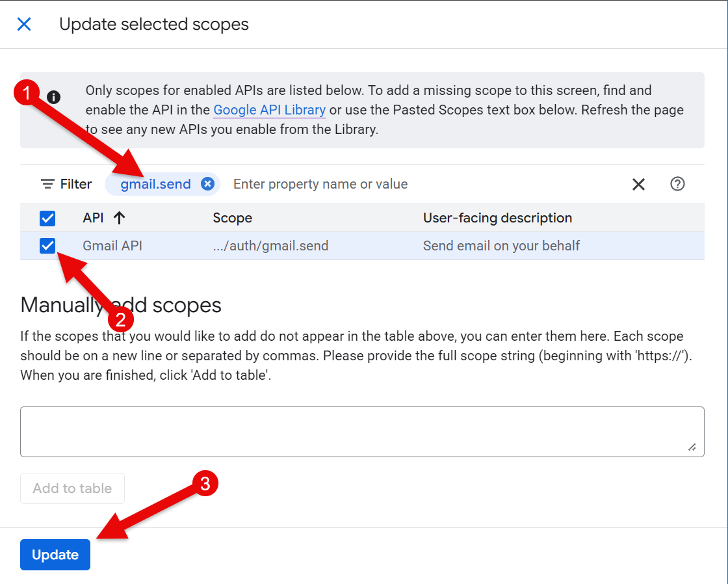The width and height of the screenshot is (728, 584).
Task: Open the Google API Library link
Action: pos(269,110)
